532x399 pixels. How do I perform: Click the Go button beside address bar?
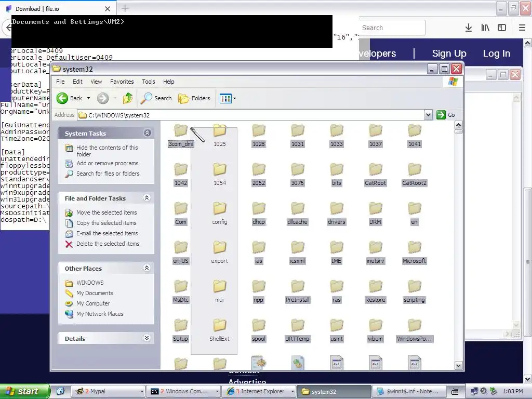click(446, 115)
